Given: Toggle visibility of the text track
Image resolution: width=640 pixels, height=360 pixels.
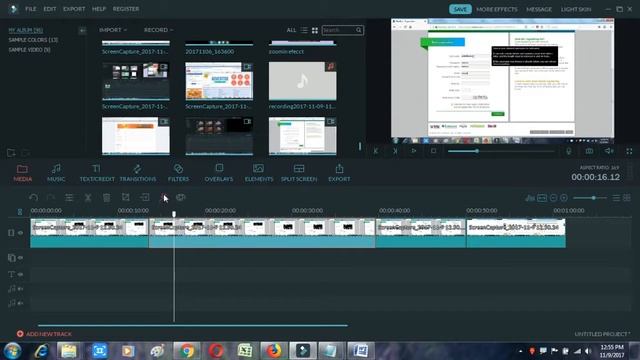Looking at the screenshot, I should (x=20, y=274).
